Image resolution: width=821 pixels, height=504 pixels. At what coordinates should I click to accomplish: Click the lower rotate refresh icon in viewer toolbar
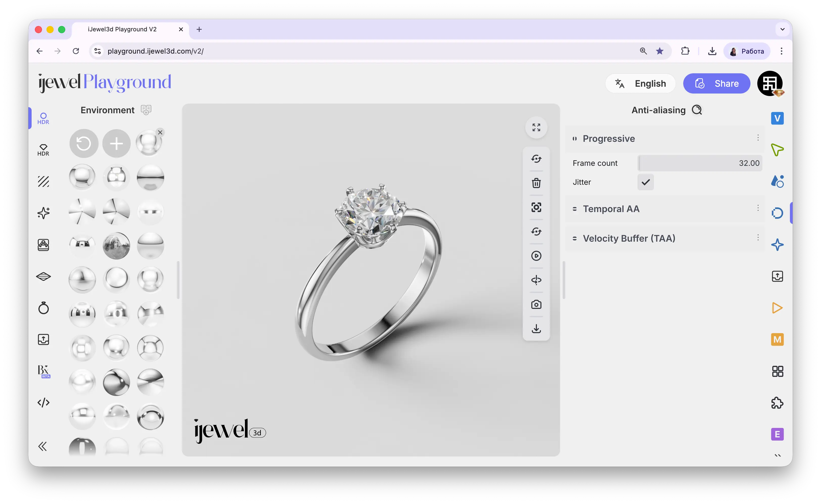point(536,231)
